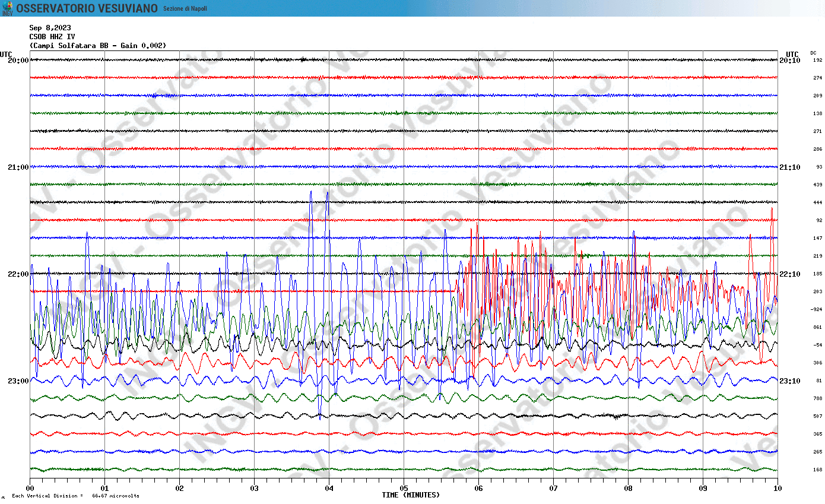
Task: Click DC value 286
Action: point(818,149)
